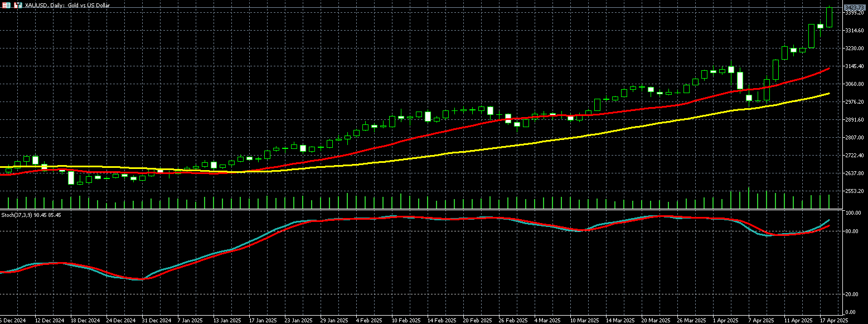Select the 12 Dec 2024 date label

click(49, 321)
